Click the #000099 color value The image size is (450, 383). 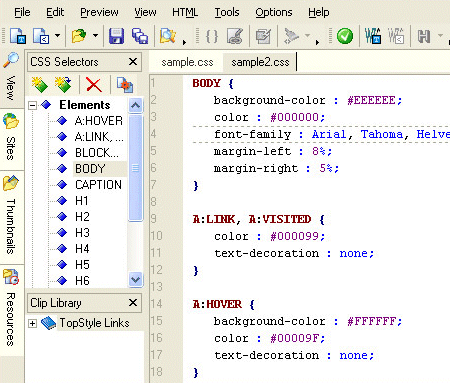(295, 236)
